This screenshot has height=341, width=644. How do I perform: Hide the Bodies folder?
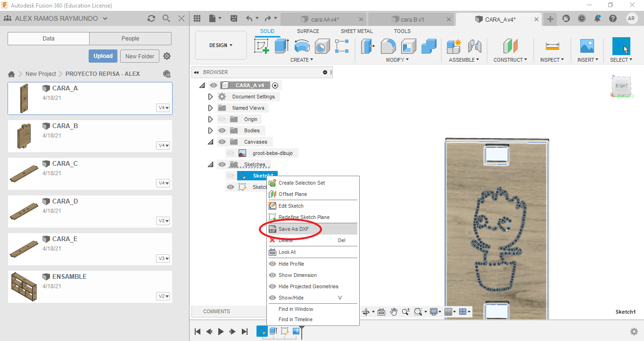222,130
